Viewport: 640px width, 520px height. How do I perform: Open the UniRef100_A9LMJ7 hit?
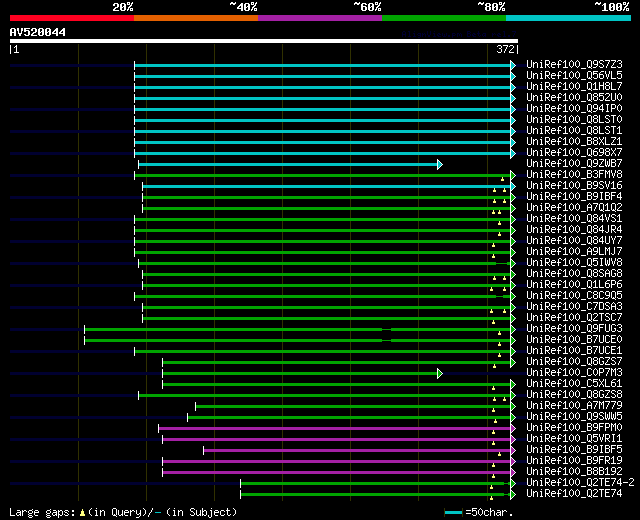[x=574, y=252]
